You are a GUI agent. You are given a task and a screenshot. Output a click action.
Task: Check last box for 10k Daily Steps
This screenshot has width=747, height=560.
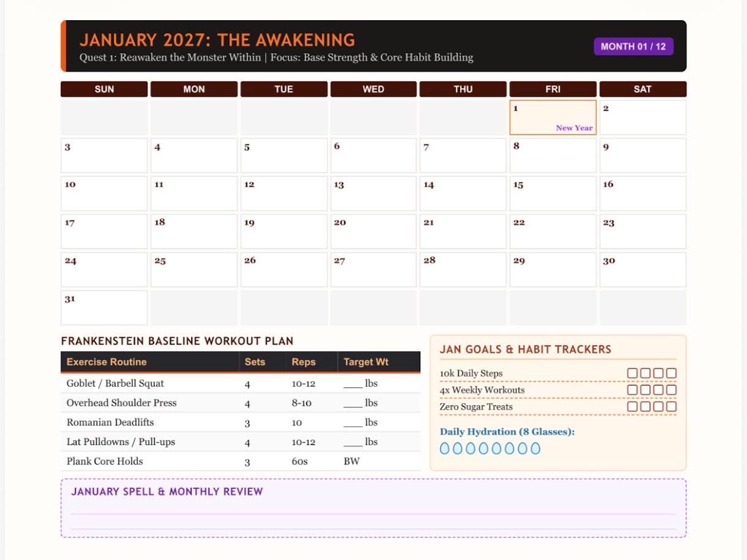click(671, 373)
